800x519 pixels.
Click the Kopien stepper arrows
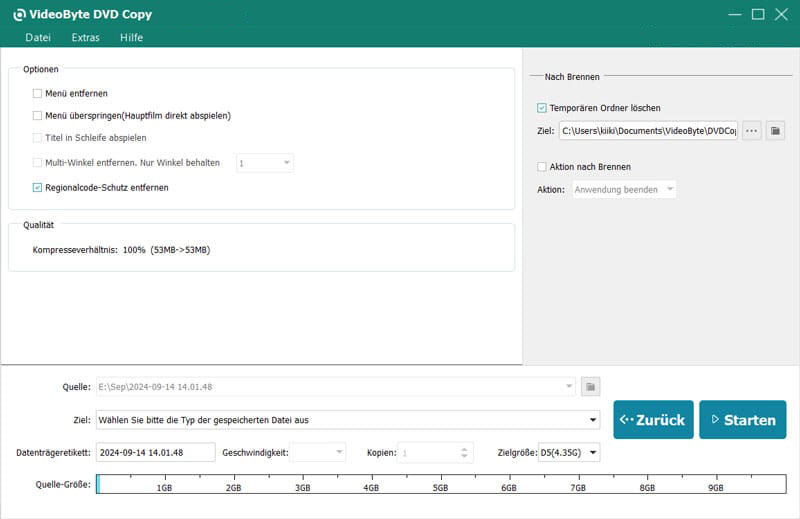point(464,453)
